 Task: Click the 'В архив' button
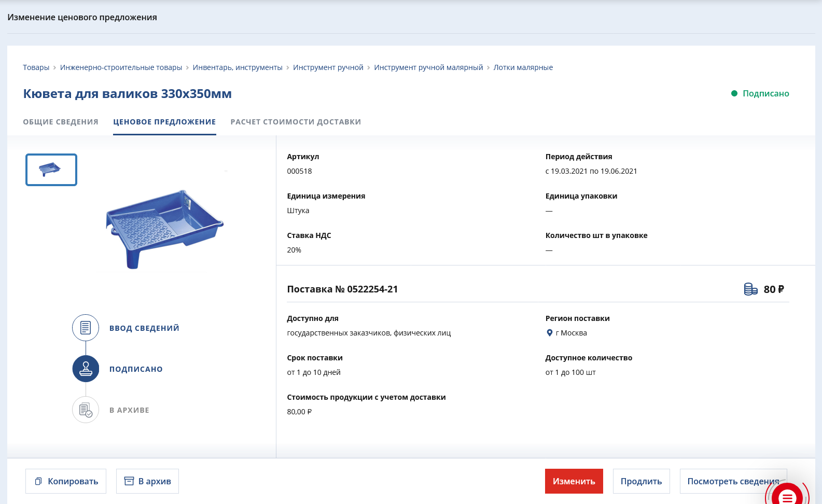click(147, 481)
